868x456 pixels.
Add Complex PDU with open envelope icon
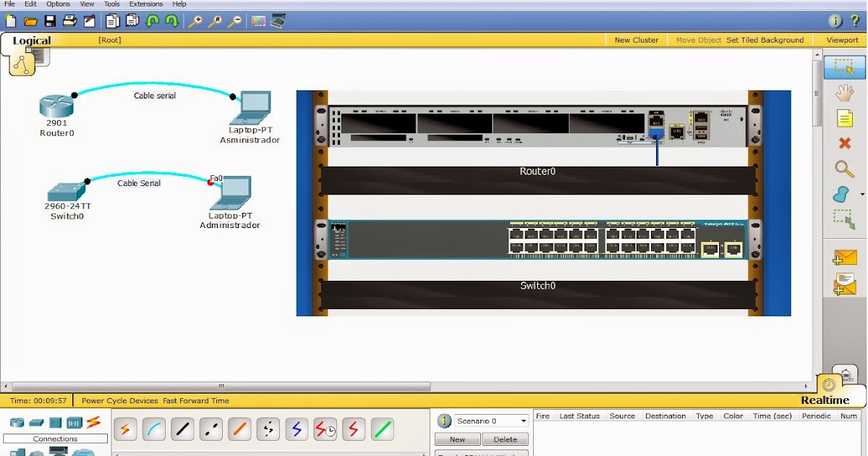point(844,284)
